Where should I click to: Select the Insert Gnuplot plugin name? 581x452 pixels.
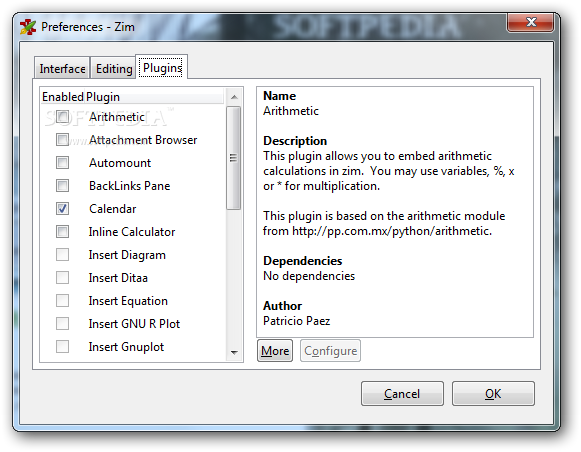126,347
